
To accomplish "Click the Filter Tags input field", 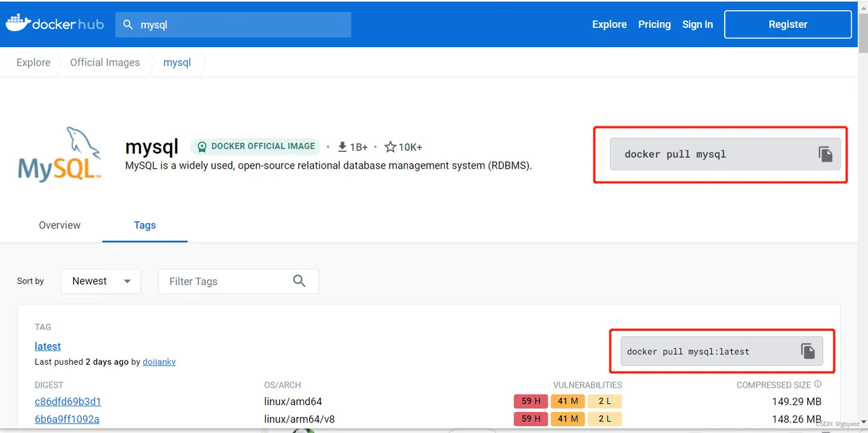I will [239, 281].
